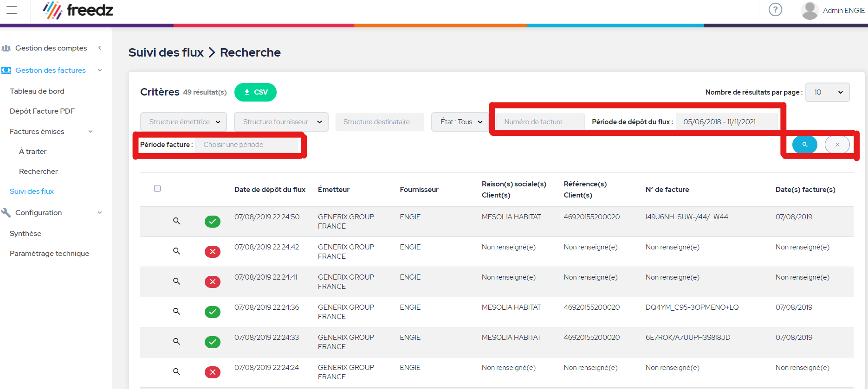
Task: View details of flux deposited 22:24:41
Action: pos(176,281)
